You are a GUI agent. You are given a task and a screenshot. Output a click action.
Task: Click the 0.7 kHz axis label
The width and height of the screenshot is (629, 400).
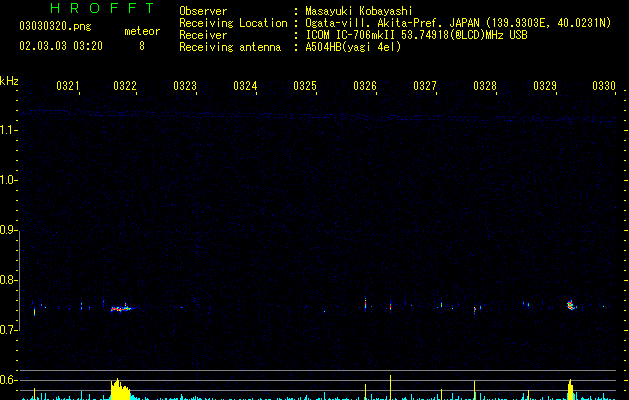[8, 330]
